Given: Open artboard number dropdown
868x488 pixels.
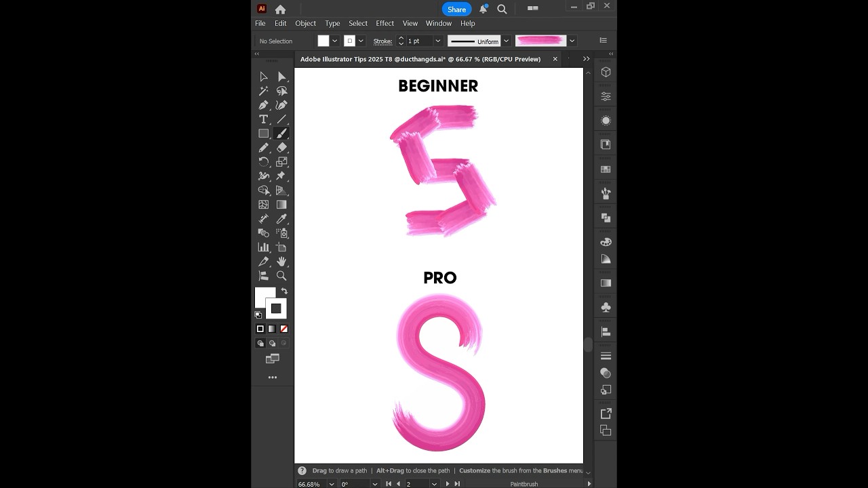Looking at the screenshot, I should [x=433, y=484].
